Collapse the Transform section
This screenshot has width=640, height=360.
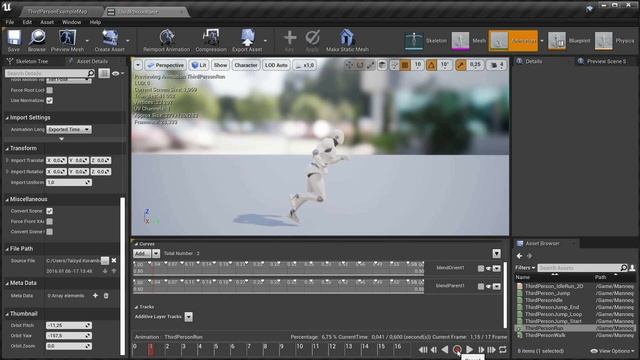(7, 149)
